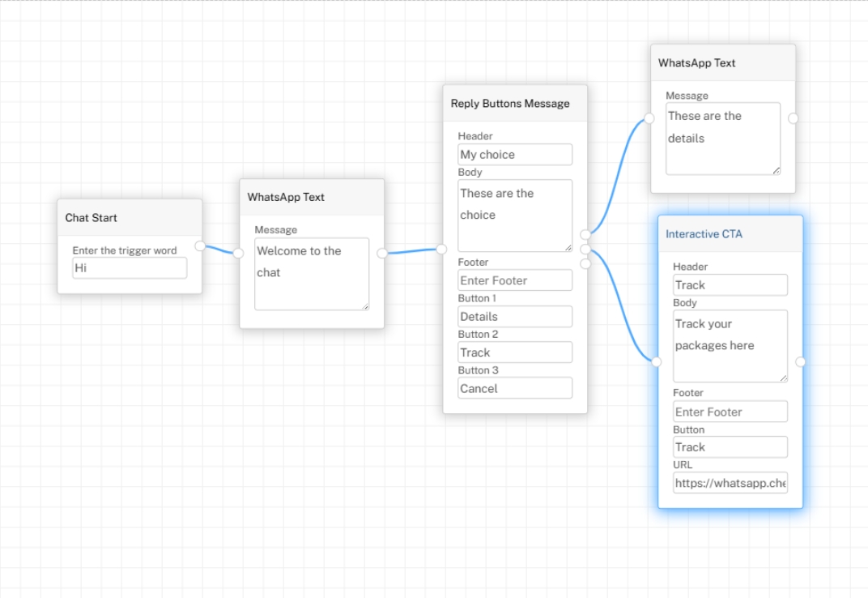Select the Interactive CTA node header
The image size is (868, 598).
730,234
